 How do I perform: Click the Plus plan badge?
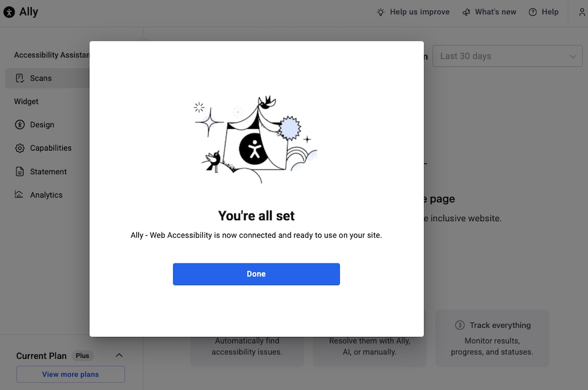click(x=82, y=356)
